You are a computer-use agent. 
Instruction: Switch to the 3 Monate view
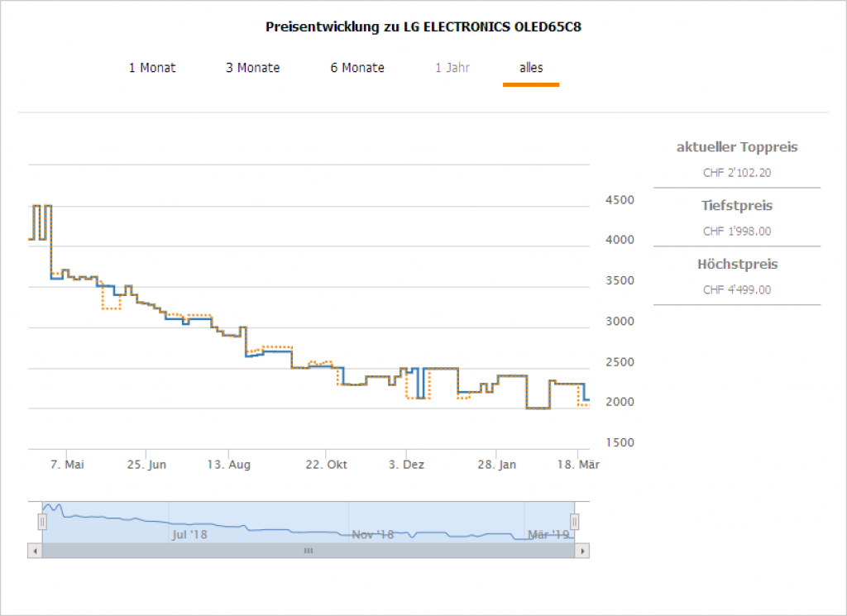pos(252,68)
